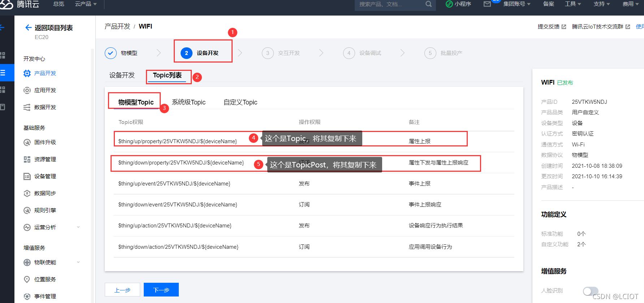This screenshot has height=303, width=644.
Task: Select the $thing/up/action topic text
Action: tap(175, 226)
